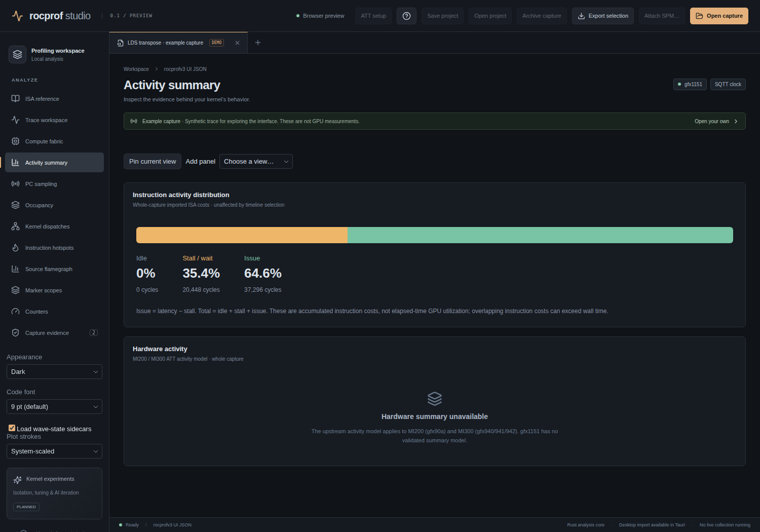The width and height of the screenshot is (760, 532).
Task: Click the Workspace breadcrumb
Action: pyautogui.click(x=136, y=69)
